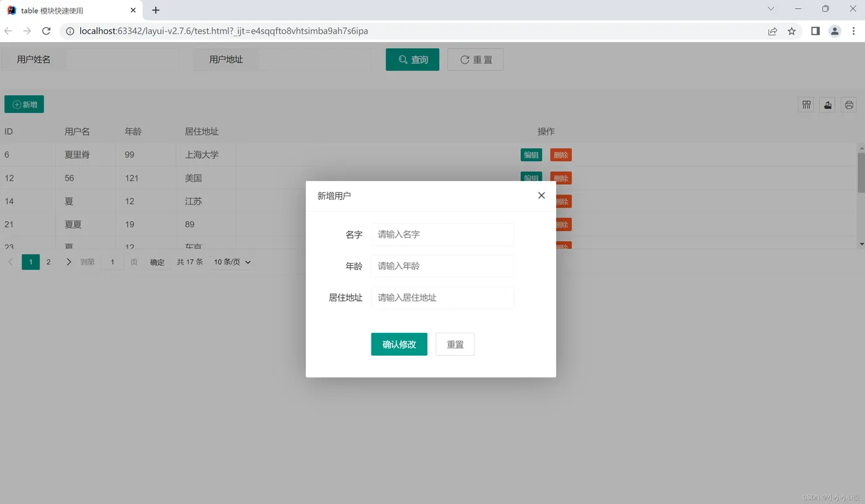Click the print icon on table toolbar
The height and width of the screenshot is (504, 865).
pos(848,105)
